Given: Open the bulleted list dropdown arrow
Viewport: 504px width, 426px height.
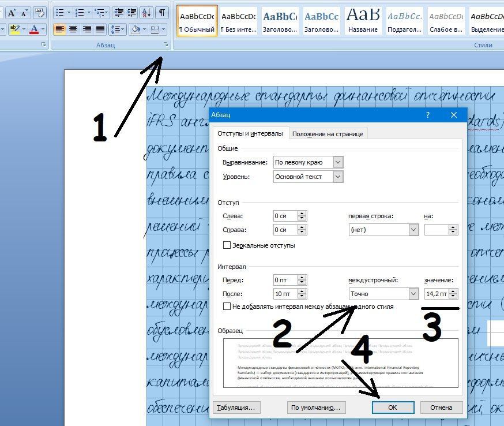Looking at the screenshot, I should pos(69,13).
